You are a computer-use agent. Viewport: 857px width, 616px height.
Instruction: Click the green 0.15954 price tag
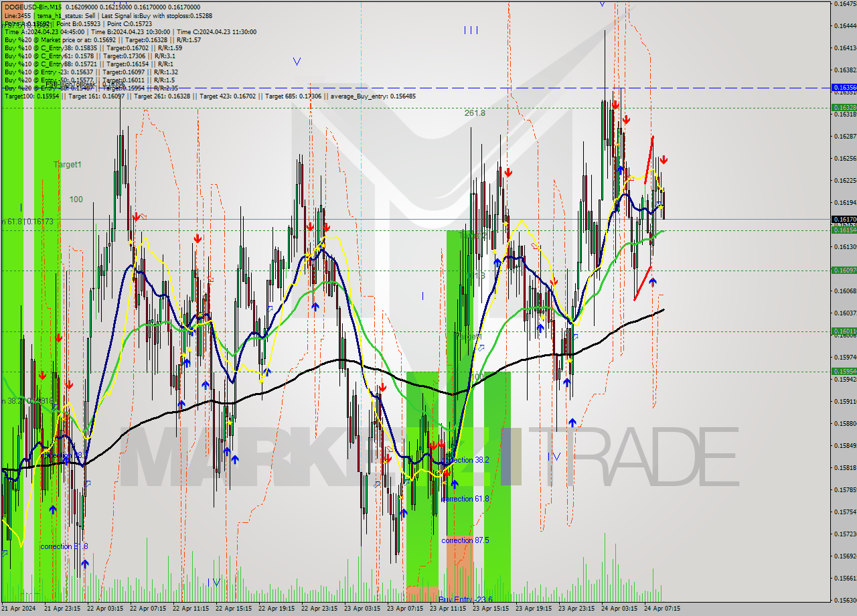point(844,371)
